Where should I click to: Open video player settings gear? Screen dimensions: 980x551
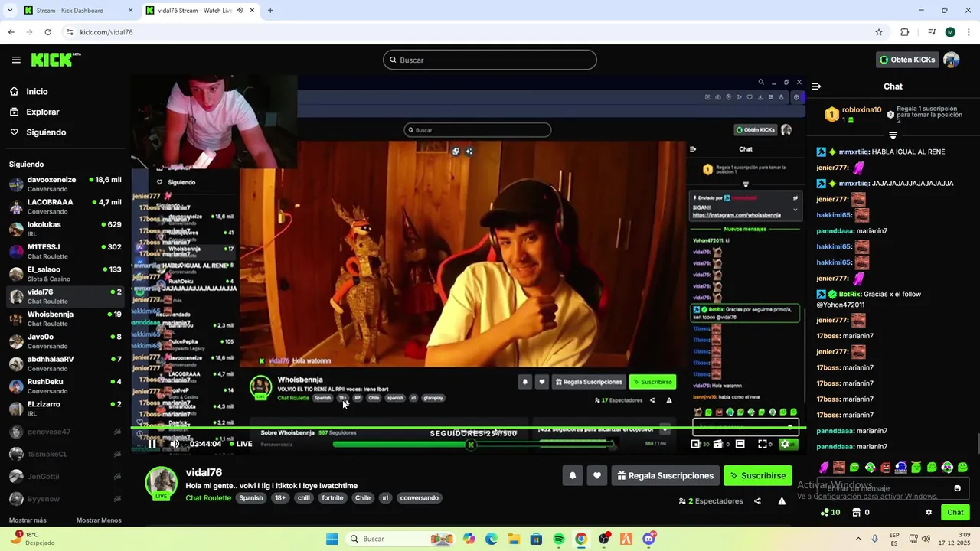coord(785,444)
